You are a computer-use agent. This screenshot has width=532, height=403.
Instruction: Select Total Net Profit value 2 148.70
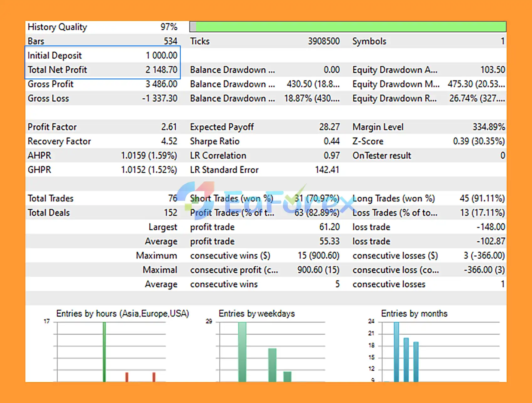(161, 70)
